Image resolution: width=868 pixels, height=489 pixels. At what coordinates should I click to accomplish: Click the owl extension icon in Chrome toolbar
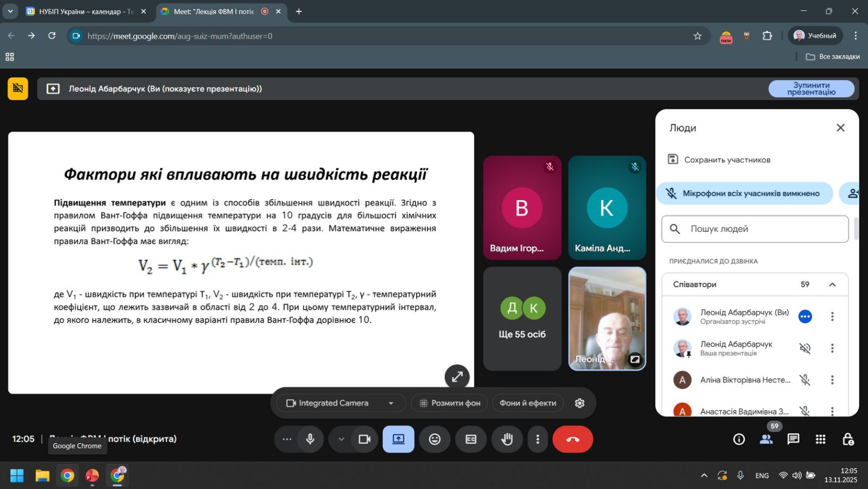pyautogui.click(x=746, y=36)
